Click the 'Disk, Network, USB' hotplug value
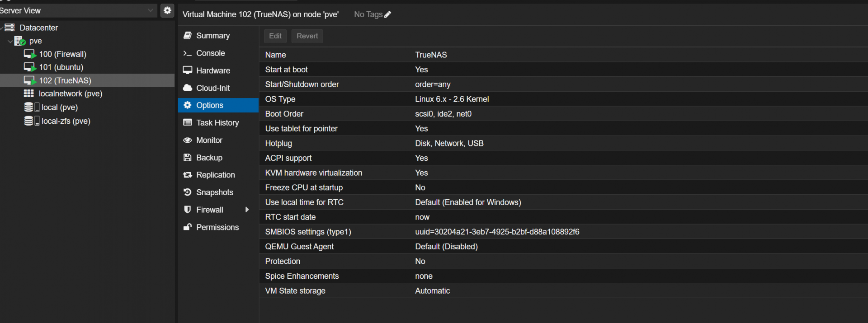The width and height of the screenshot is (868, 323). pyautogui.click(x=449, y=143)
